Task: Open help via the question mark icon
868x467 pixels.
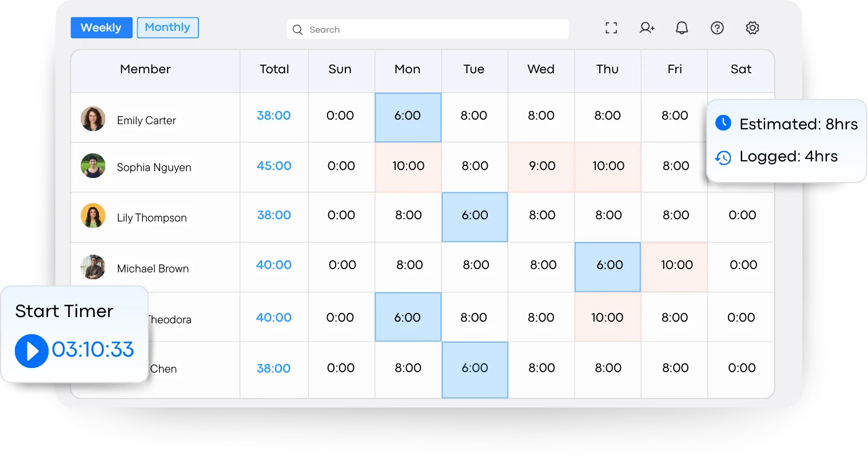Action: [x=718, y=27]
